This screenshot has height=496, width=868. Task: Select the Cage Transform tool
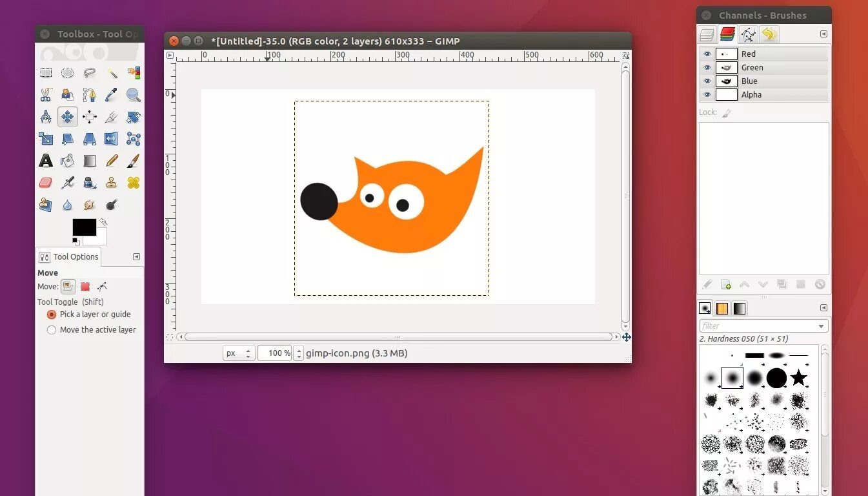[x=134, y=139]
